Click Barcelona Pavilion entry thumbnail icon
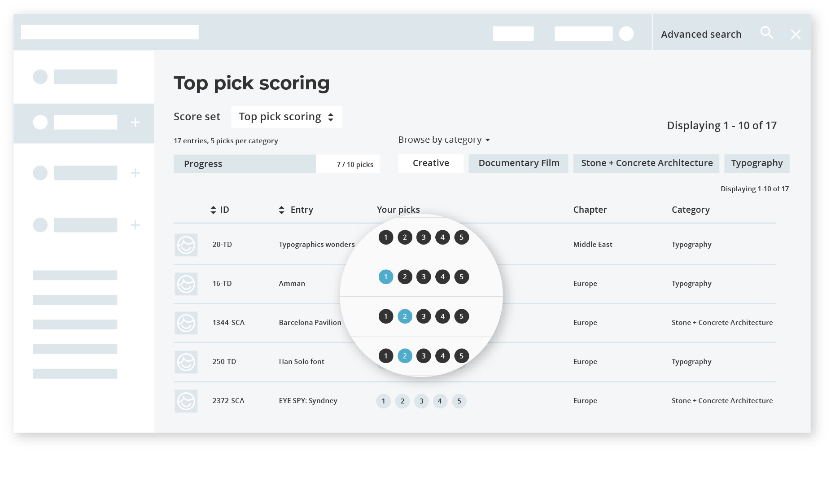 tap(186, 323)
